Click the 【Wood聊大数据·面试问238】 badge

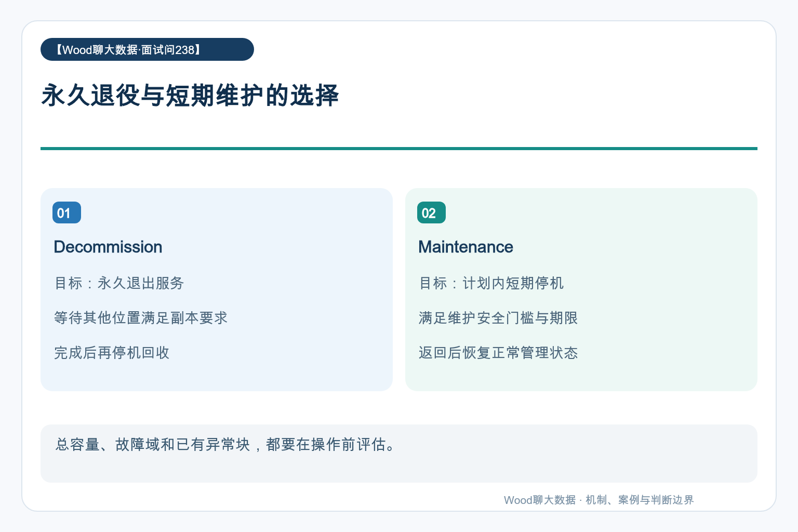click(x=147, y=49)
